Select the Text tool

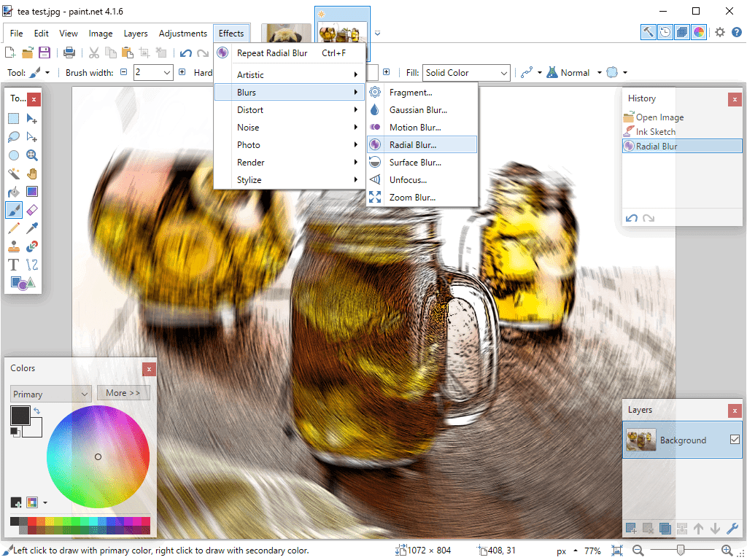(13, 265)
